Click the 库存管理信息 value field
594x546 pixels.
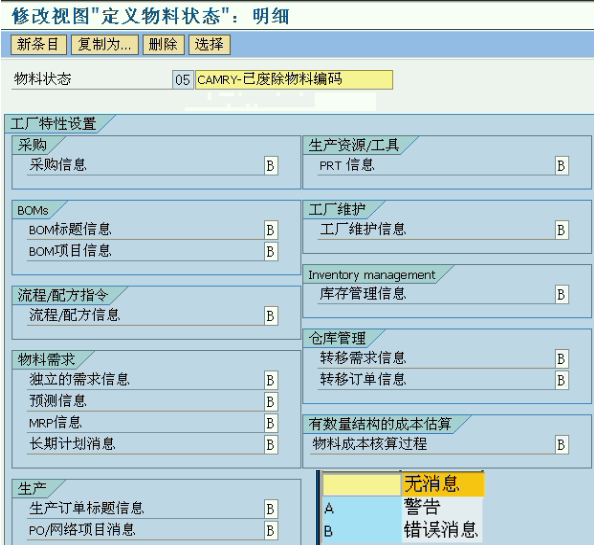pyautogui.click(x=561, y=294)
